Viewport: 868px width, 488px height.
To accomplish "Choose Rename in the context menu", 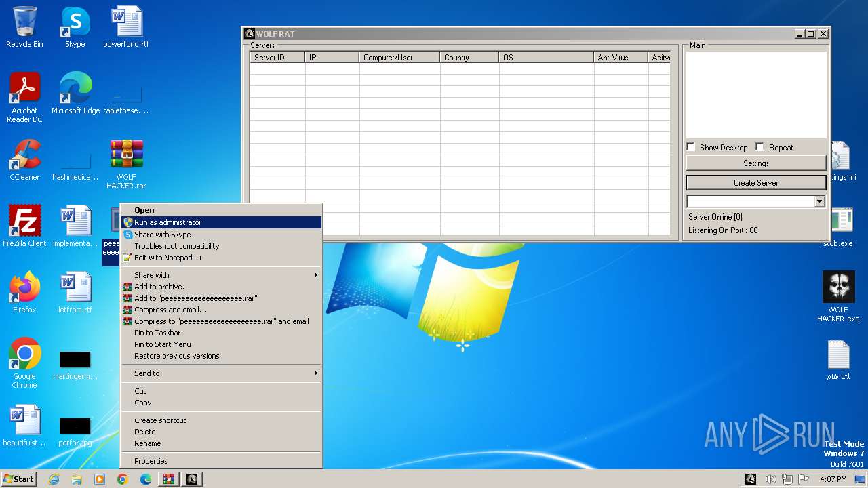I will coord(221,443).
